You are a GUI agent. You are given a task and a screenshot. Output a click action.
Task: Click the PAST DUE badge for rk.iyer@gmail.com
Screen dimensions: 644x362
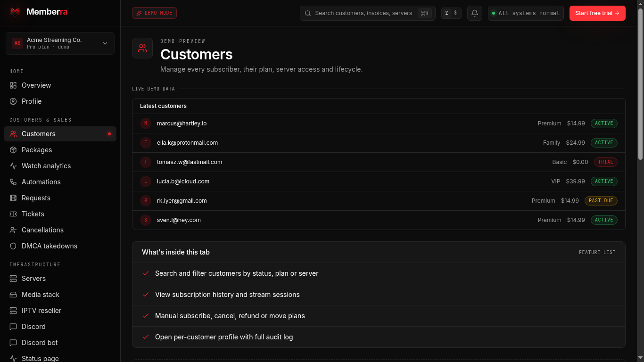[x=601, y=201]
